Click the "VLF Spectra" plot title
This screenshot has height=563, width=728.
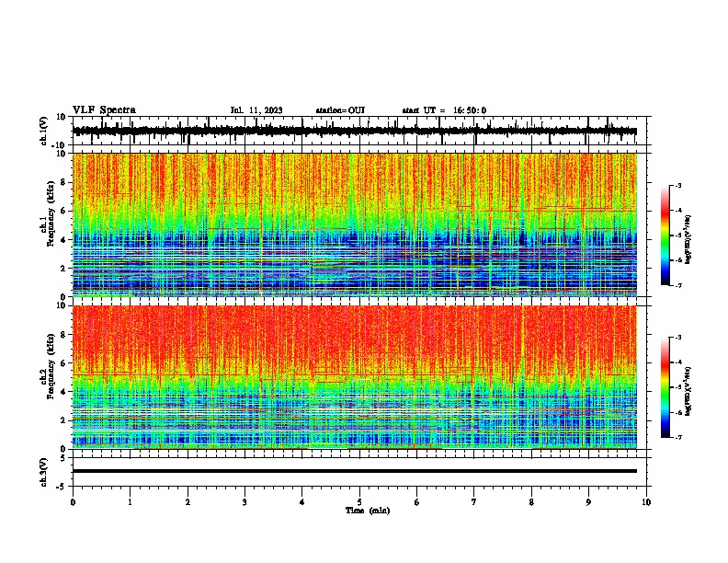pos(104,110)
